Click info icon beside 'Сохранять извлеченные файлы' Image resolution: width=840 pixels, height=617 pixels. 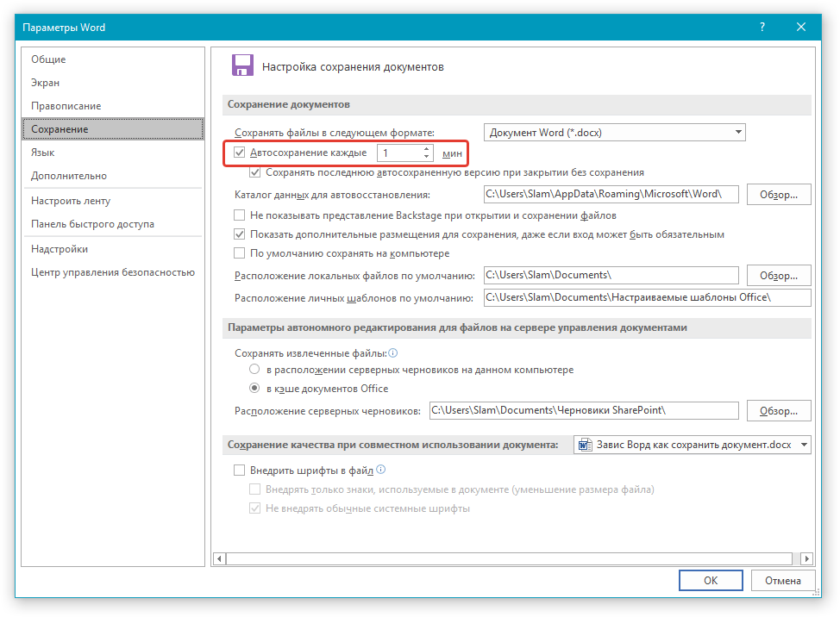pyautogui.click(x=392, y=353)
